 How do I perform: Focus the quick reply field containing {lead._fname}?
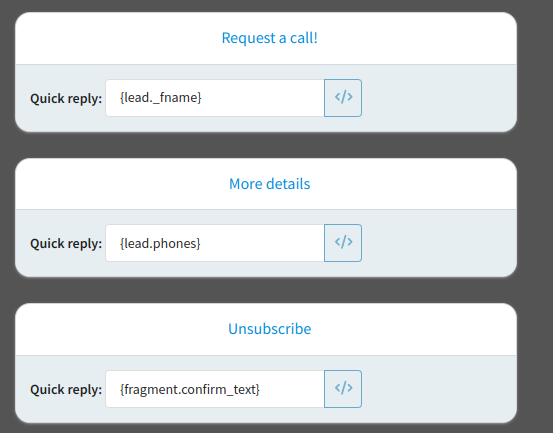click(215, 98)
